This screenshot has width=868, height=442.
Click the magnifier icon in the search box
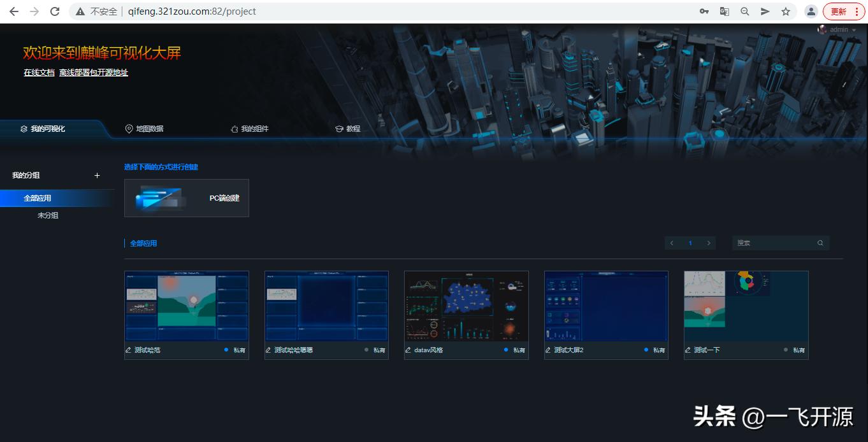click(820, 243)
